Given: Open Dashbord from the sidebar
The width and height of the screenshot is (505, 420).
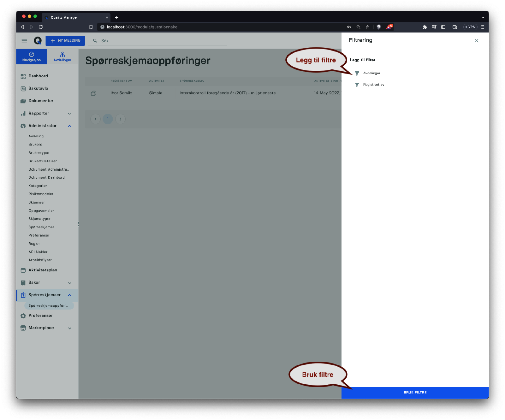Looking at the screenshot, I should pyautogui.click(x=38, y=76).
